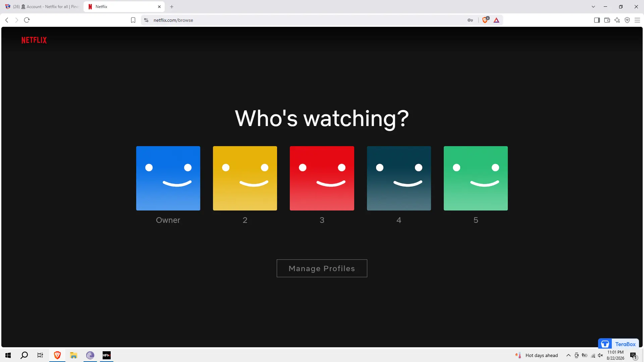Open the purple swirl taskbar app

point(90,355)
